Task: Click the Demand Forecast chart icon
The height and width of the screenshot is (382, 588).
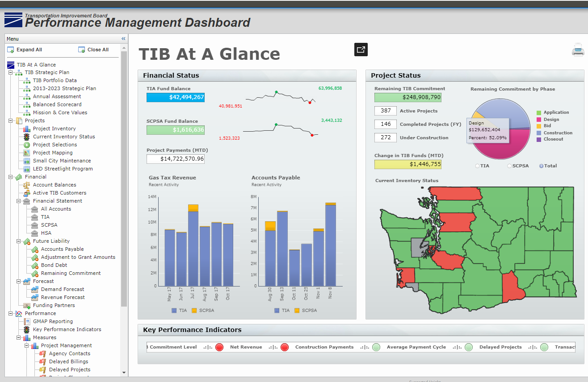Action: (x=35, y=290)
